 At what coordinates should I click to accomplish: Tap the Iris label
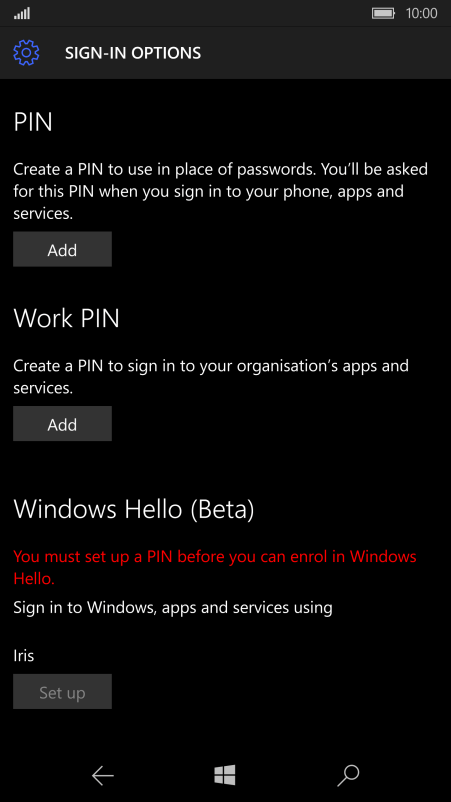(x=24, y=655)
